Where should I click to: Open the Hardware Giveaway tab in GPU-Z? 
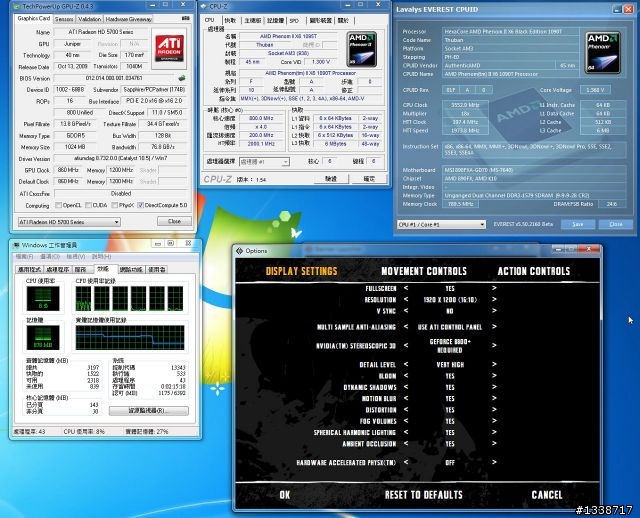pyautogui.click(x=129, y=19)
